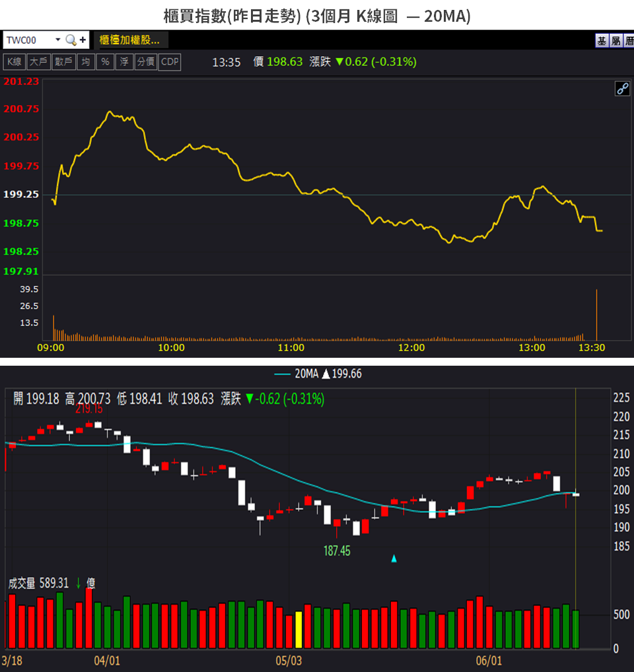Click the 均 average line button
The height and width of the screenshot is (672, 634).
(85, 62)
